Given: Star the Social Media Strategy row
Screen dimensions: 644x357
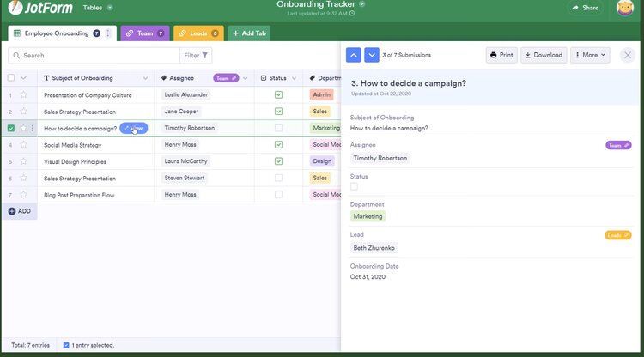Looking at the screenshot, I should (x=24, y=145).
